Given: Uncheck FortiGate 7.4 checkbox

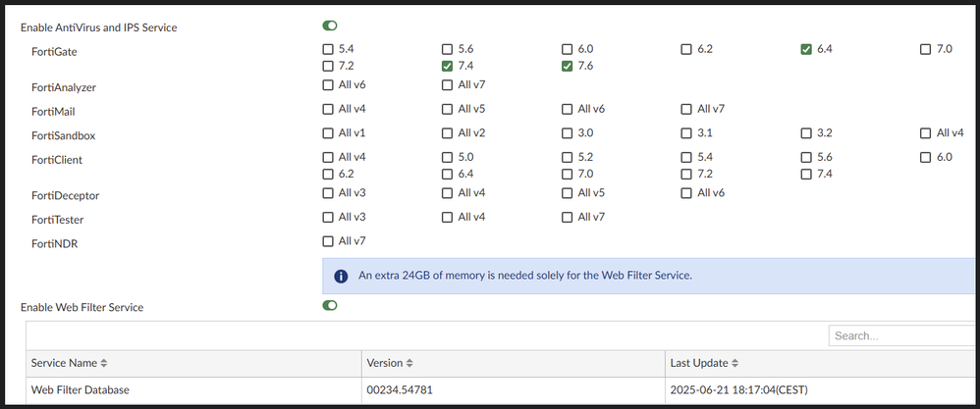Looking at the screenshot, I should pos(448,67).
